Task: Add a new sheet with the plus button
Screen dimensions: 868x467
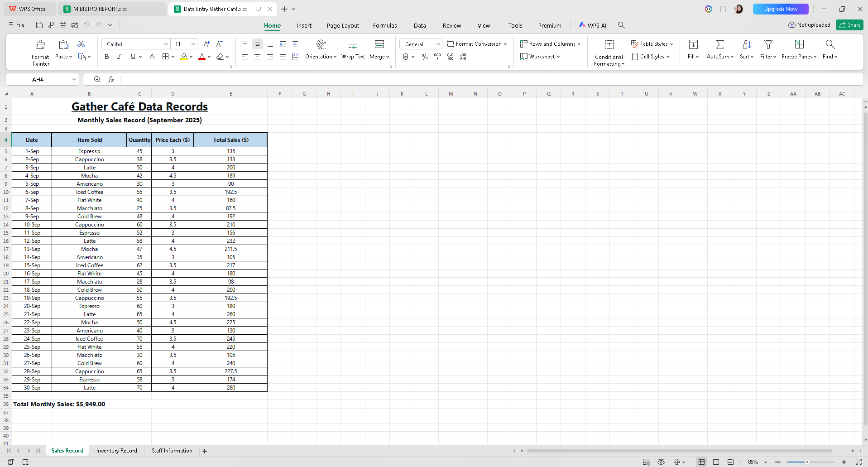Action: [x=205, y=451]
